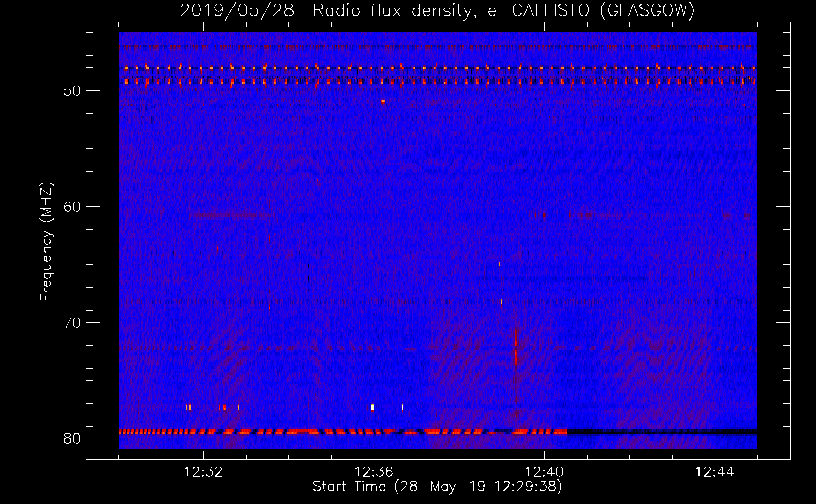816x504 pixels.
Task: Click the '50' frequency tick label
Action: 72,91
